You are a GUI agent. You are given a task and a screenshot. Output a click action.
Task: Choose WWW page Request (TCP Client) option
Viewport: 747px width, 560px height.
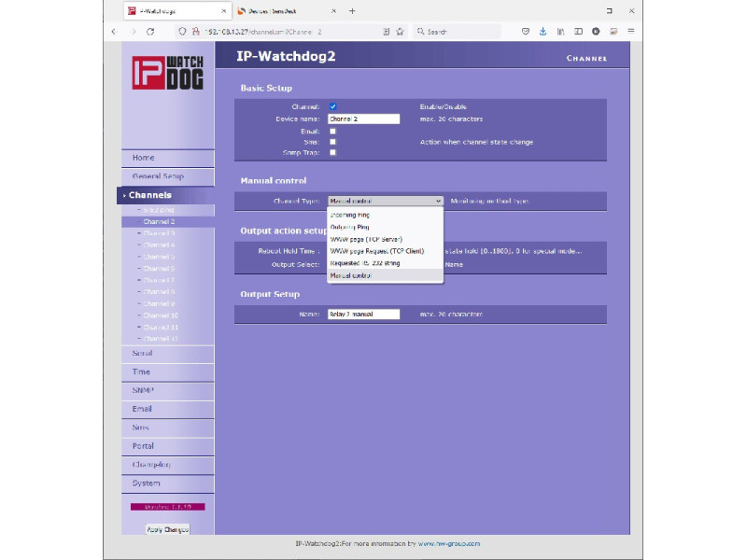point(385,251)
